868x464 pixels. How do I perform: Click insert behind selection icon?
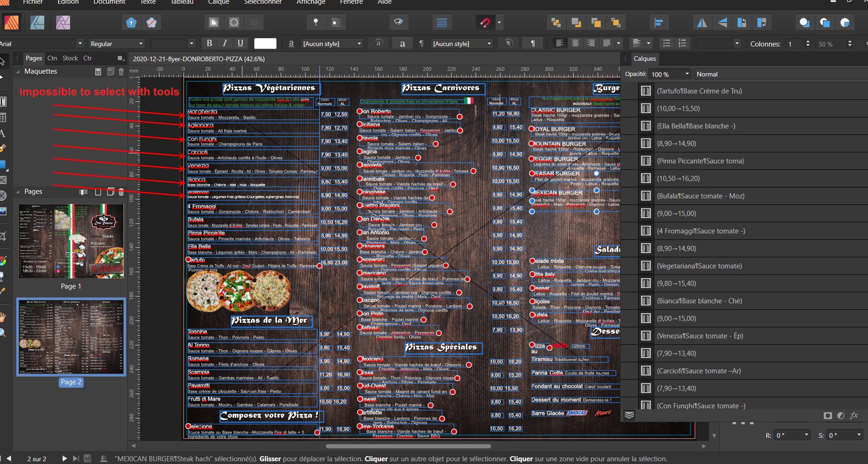[804, 22]
